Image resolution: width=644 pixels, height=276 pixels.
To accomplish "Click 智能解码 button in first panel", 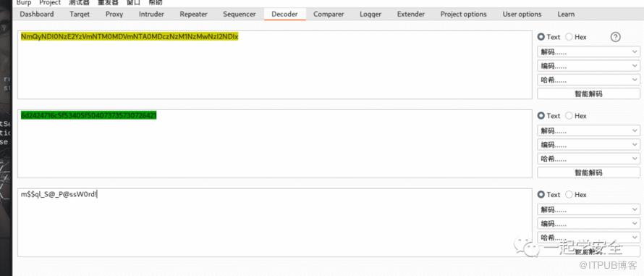I will pyautogui.click(x=588, y=93).
